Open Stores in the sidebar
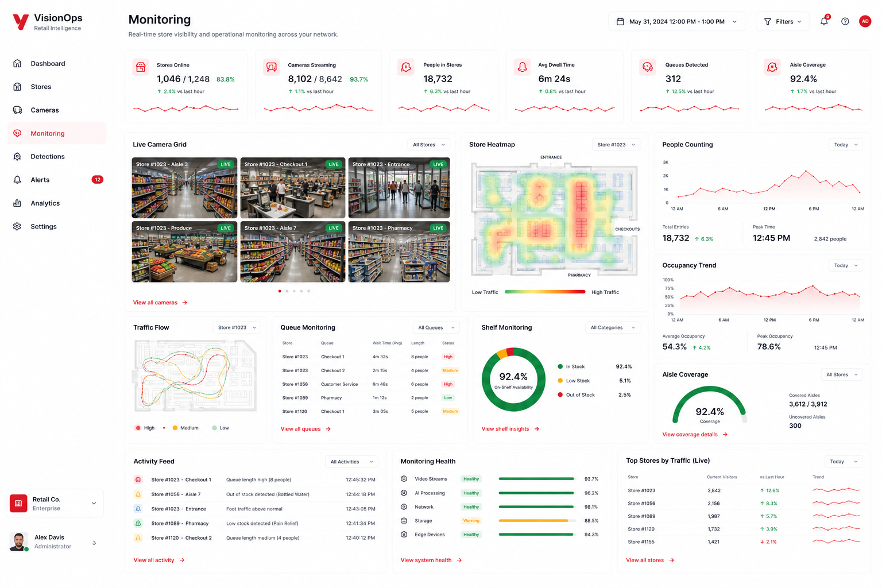Viewport: 882px width, 588px height. click(x=56, y=87)
